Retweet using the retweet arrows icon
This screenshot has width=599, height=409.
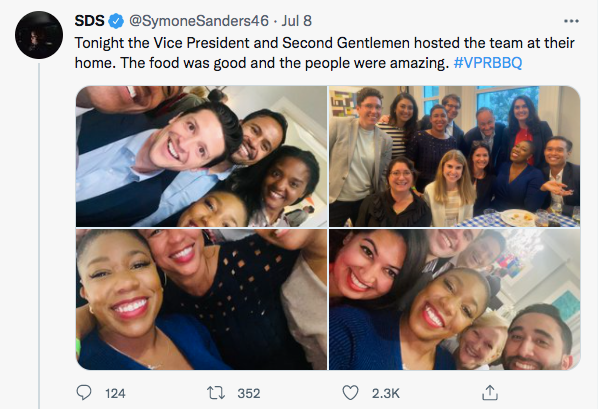point(216,393)
